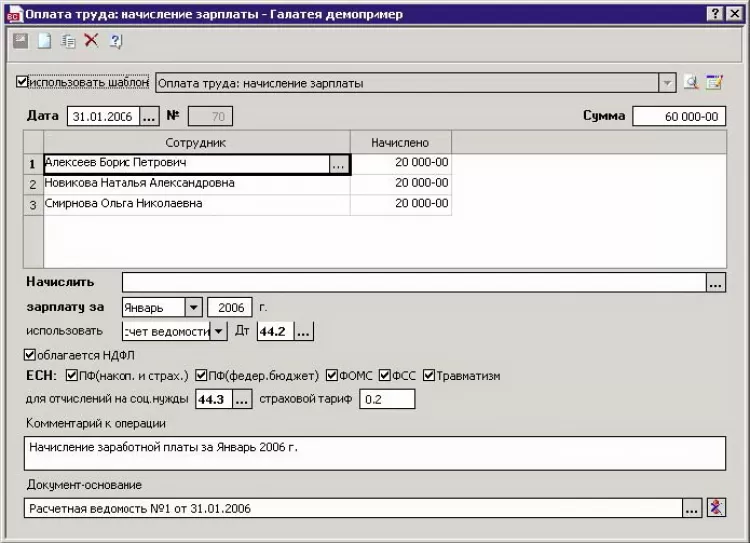
Task: Click the save icon in toolbar
Action: pyautogui.click(x=21, y=41)
